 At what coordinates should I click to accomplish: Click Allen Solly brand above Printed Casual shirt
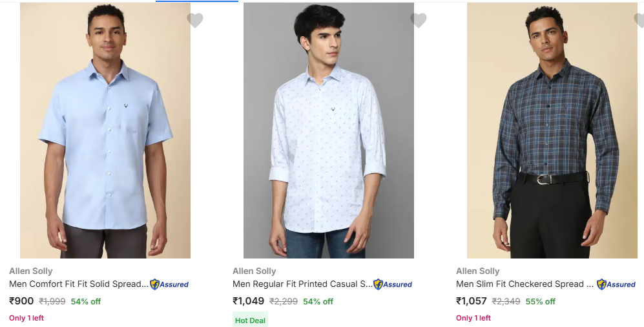254,271
